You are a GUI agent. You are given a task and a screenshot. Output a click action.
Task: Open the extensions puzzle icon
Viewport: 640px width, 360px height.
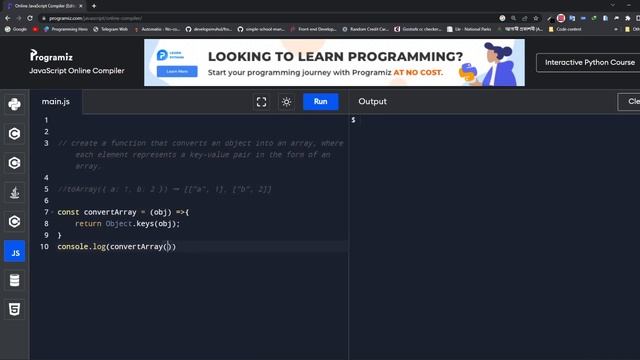(627, 18)
